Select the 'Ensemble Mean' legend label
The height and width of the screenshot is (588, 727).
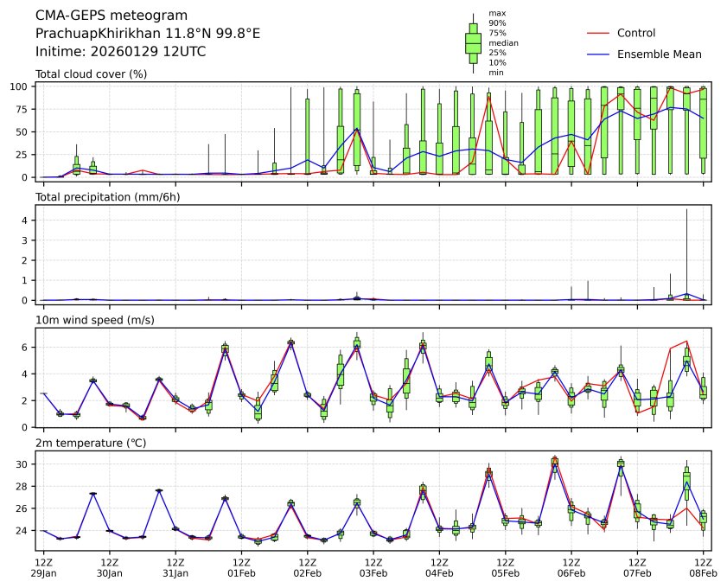point(659,54)
